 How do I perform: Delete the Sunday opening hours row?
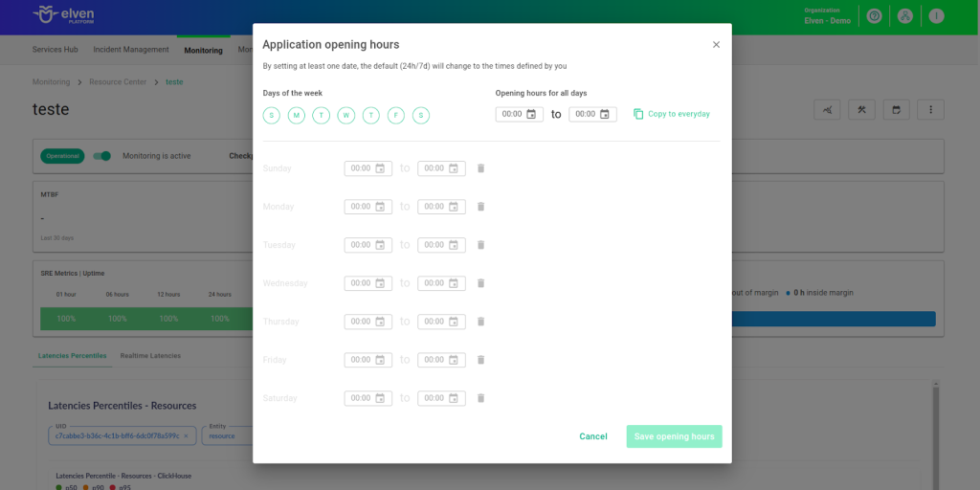click(x=480, y=168)
